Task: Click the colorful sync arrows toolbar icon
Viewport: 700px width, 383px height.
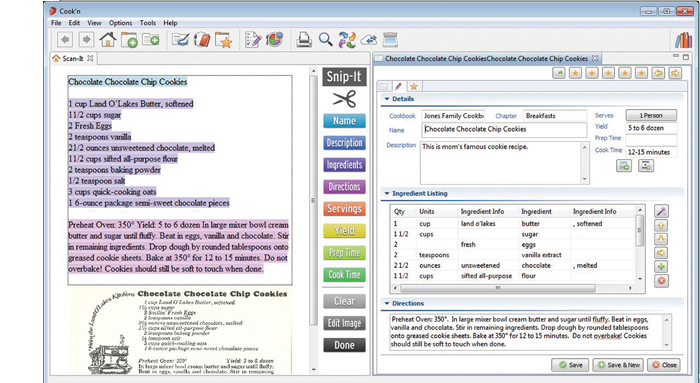Action: click(347, 40)
